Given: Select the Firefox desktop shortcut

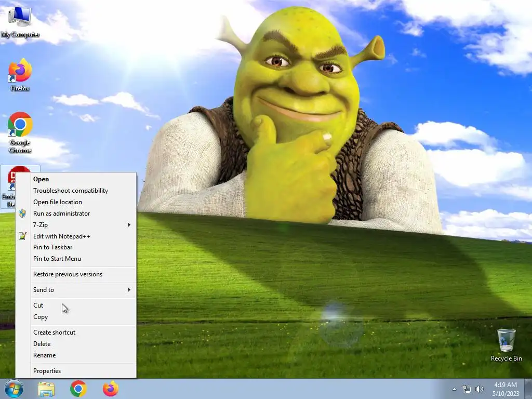Looking at the screenshot, I should tap(20, 75).
